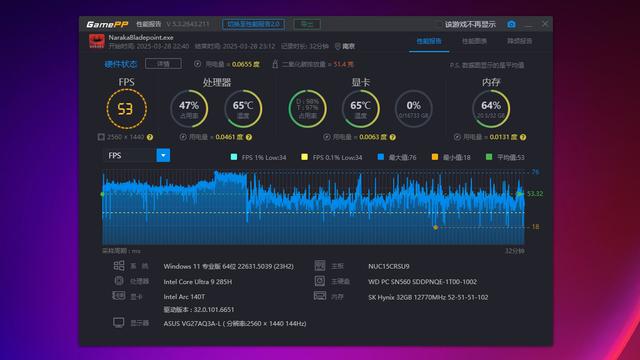Click the power icon beside processor 0.0461 度
This screenshot has height=360, width=640.
(183, 137)
